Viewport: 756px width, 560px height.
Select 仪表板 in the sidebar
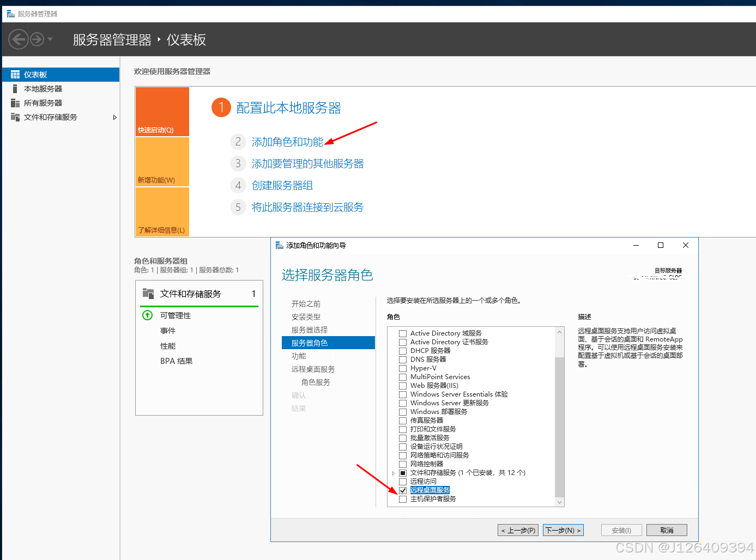(61, 75)
